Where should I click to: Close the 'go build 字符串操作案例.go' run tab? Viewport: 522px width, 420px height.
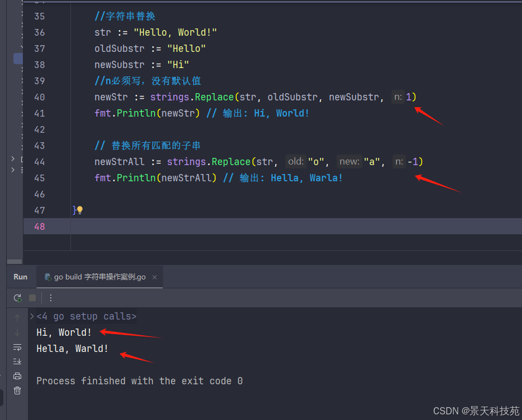(x=155, y=277)
